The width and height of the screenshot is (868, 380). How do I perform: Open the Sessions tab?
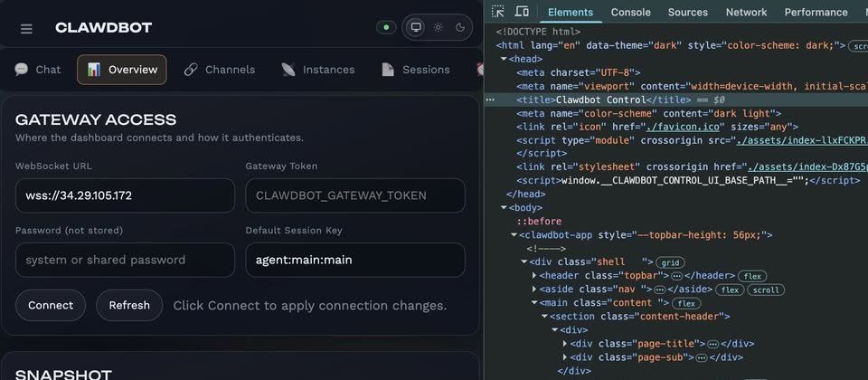tap(415, 70)
